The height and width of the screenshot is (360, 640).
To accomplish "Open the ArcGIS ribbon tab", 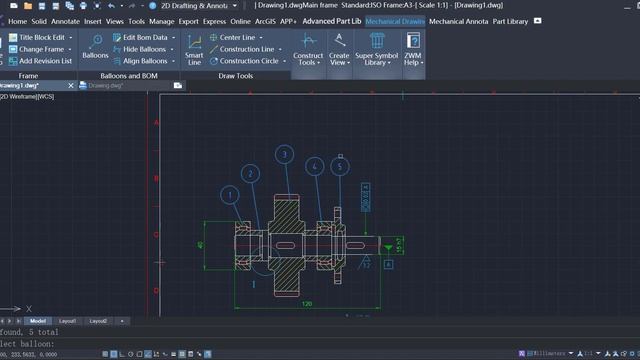I will click(x=265, y=21).
